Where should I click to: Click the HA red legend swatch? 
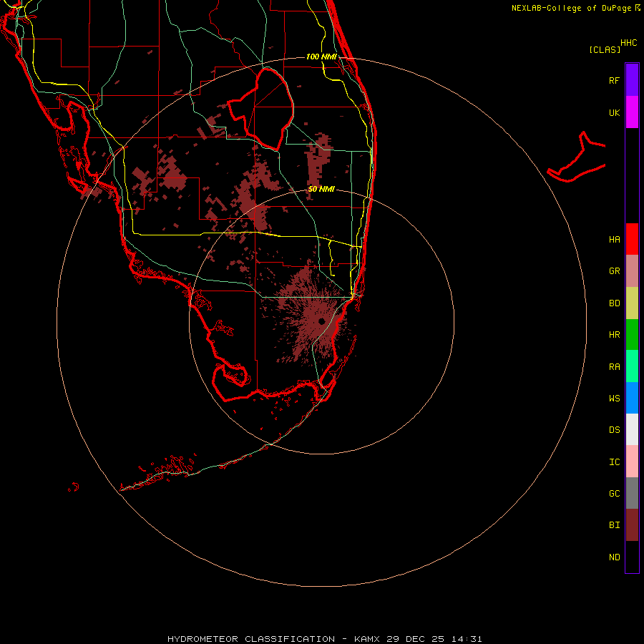[632, 239]
